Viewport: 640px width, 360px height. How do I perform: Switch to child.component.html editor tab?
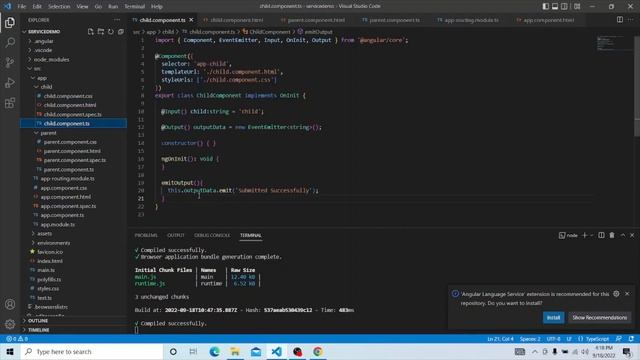pos(237,20)
